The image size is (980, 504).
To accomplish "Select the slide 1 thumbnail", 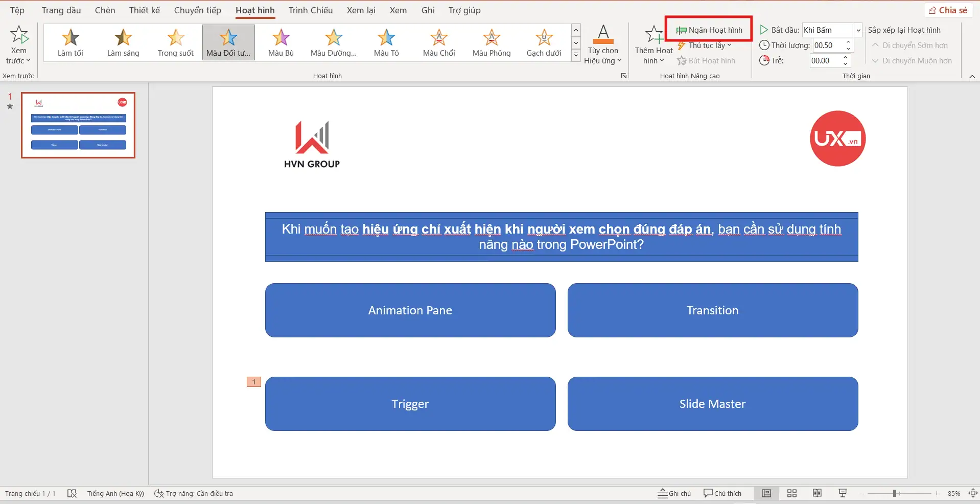I will pyautogui.click(x=78, y=125).
